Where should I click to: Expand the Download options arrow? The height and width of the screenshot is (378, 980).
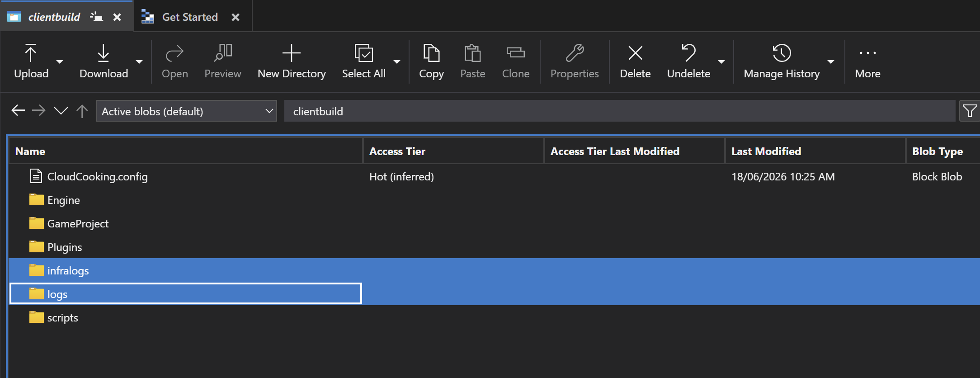[139, 61]
